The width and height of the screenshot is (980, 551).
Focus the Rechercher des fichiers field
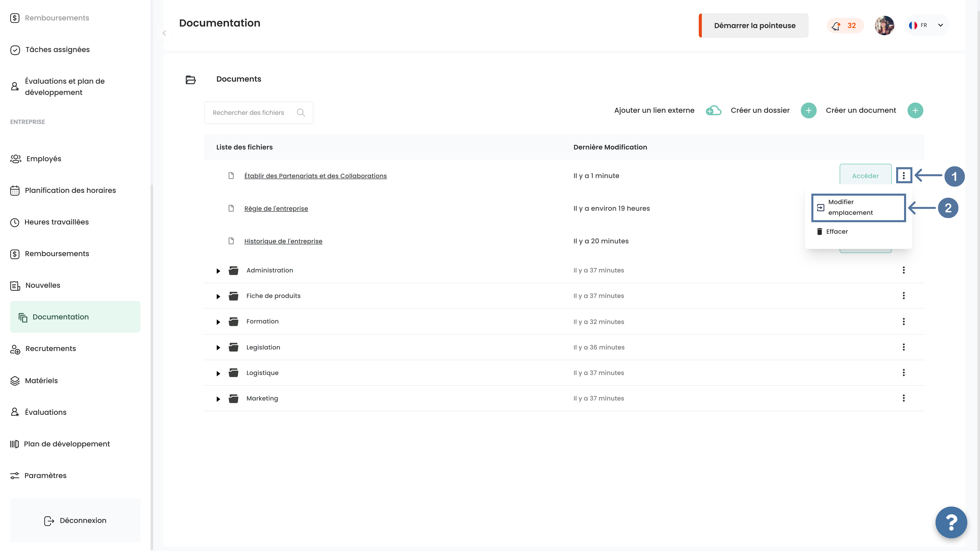point(259,112)
